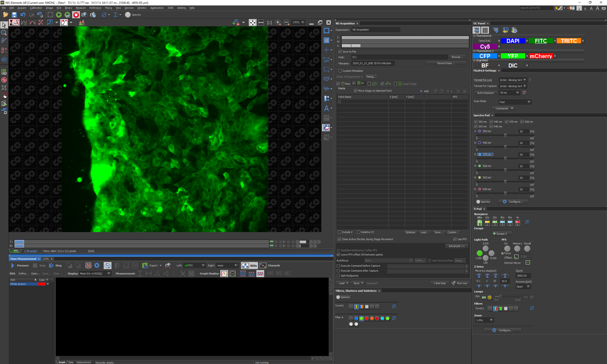
Task: Uncheck the Save to File checkbox
Action: pyautogui.click(x=340, y=52)
